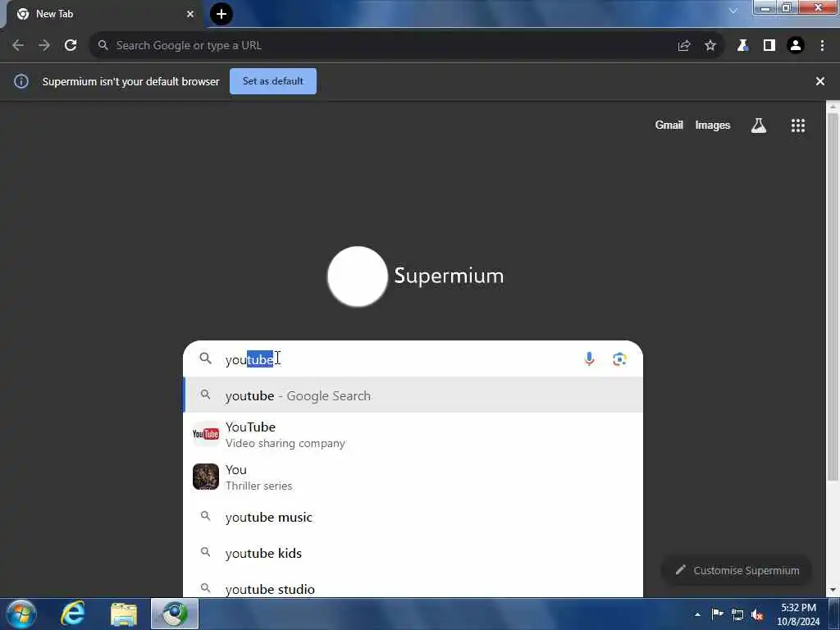Image resolution: width=840 pixels, height=630 pixels.
Task: Click the Supermium round logo
Action: click(358, 276)
